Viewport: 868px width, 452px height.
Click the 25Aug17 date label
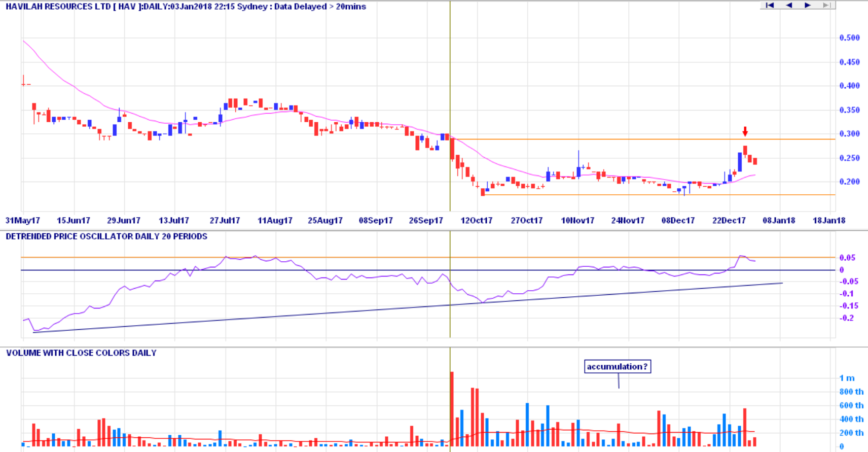click(x=325, y=221)
